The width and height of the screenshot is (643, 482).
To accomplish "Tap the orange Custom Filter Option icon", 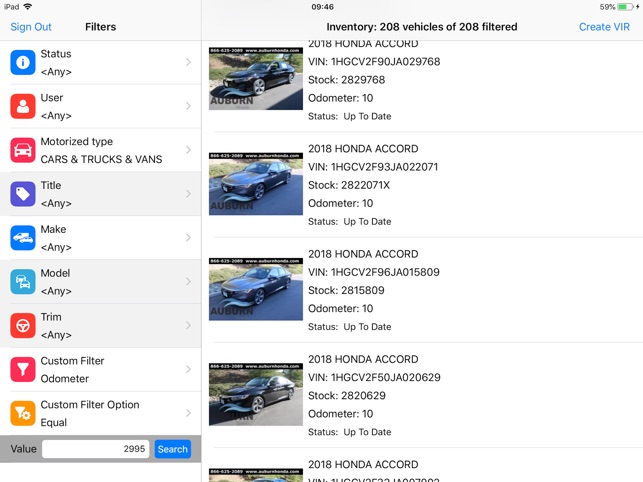I will (23, 413).
